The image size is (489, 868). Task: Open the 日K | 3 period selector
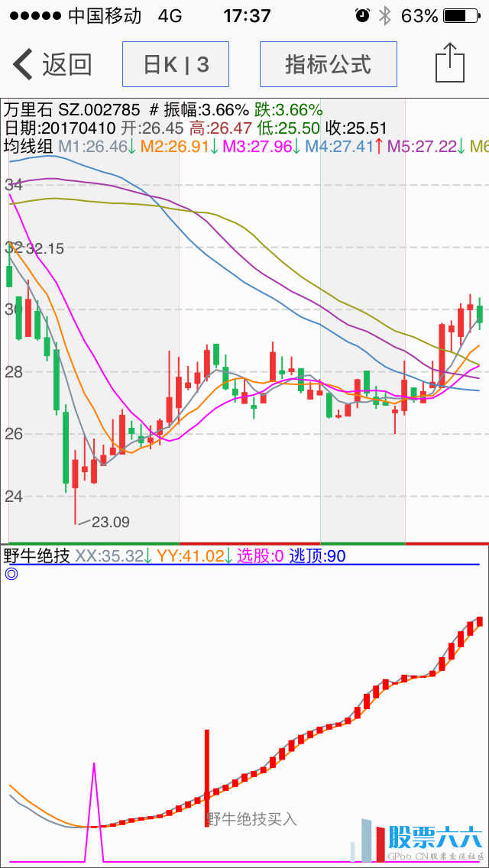(x=176, y=64)
